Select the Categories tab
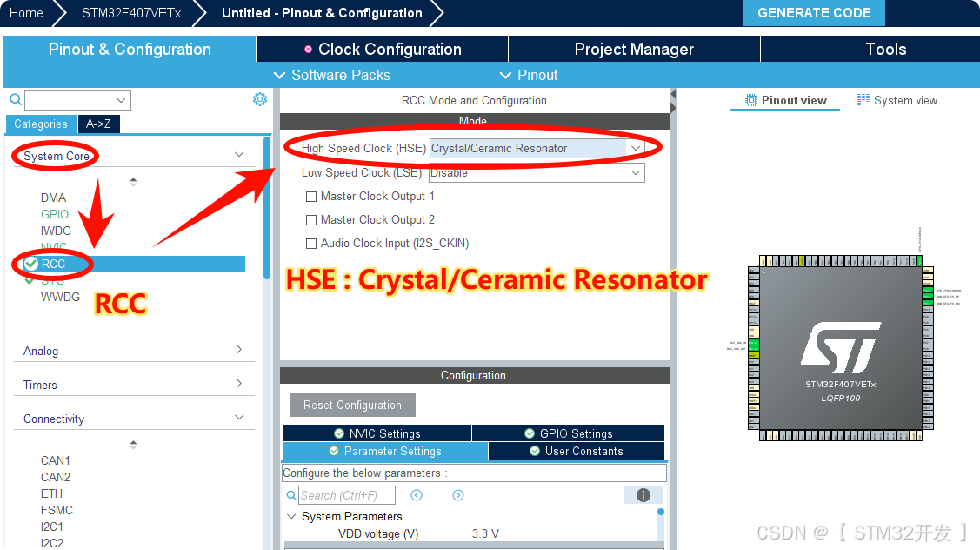 pyautogui.click(x=41, y=124)
